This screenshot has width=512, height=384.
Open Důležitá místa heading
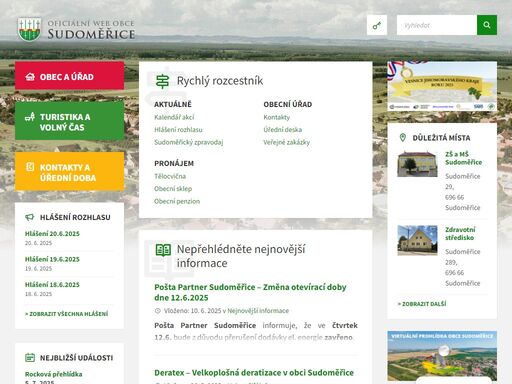click(441, 138)
